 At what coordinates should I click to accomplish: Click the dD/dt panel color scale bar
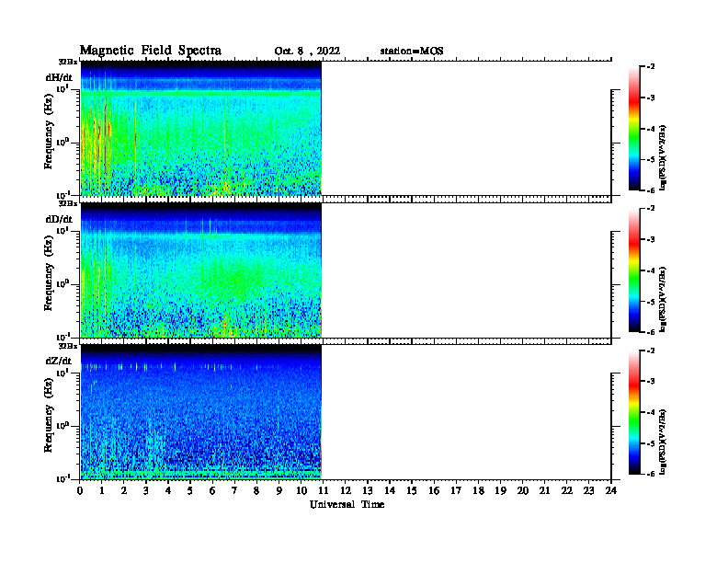click(x=634, y=270)
